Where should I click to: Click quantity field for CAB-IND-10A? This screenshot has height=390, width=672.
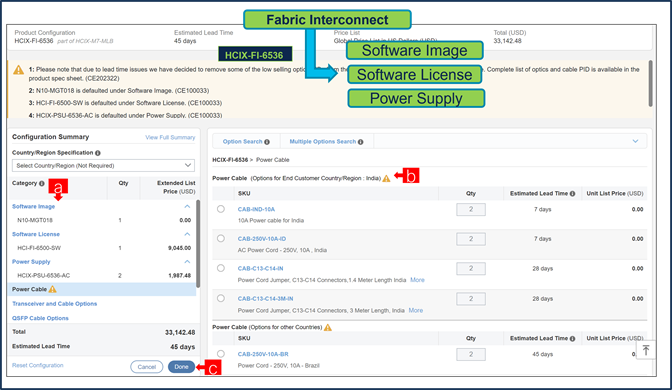coord(471,210)
